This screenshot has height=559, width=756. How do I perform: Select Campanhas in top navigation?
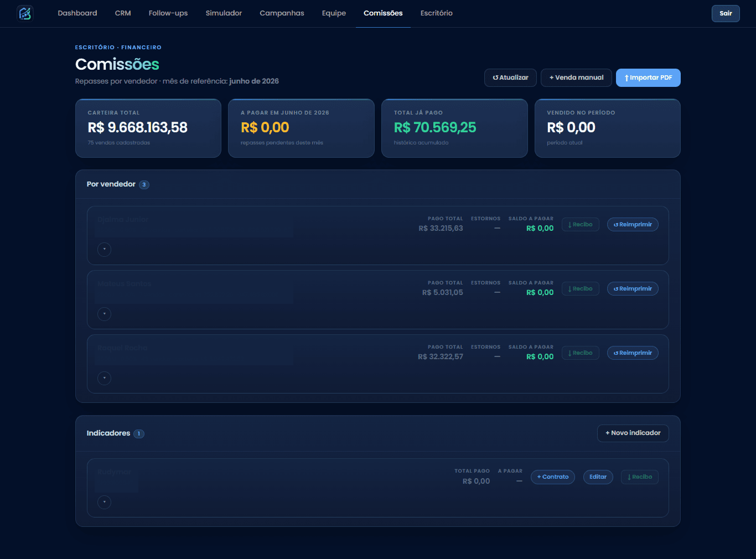tap(282, 13)
